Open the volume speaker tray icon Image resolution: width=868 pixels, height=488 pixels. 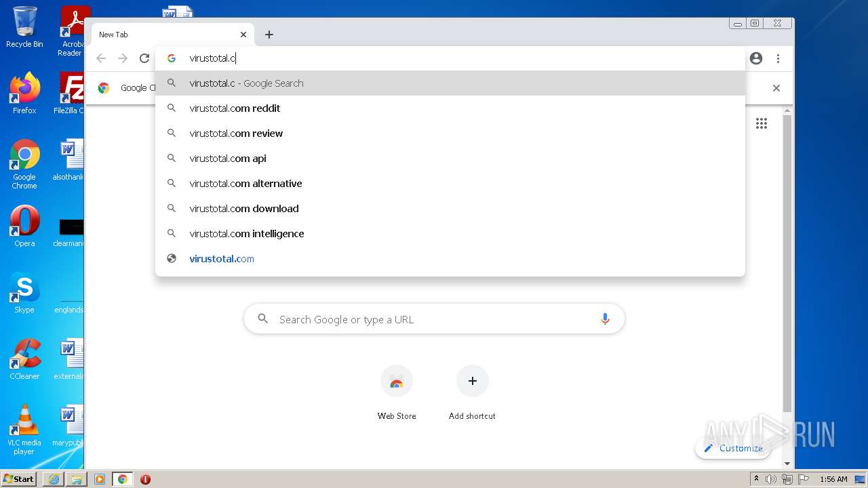771,479
